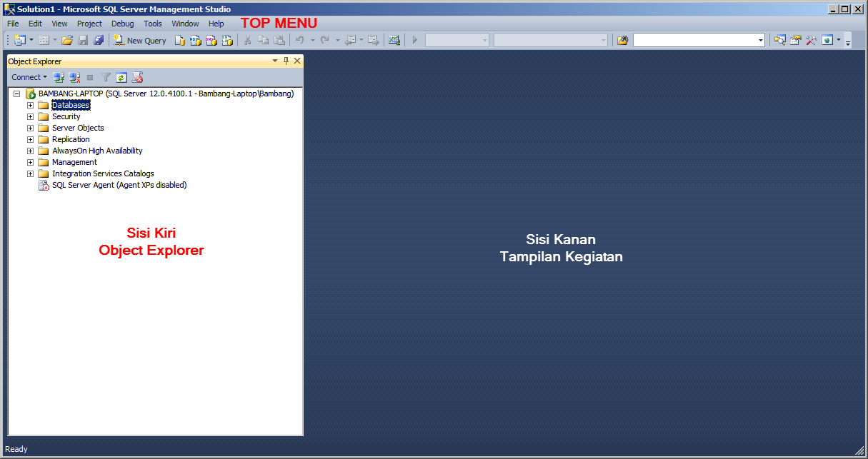Viewport: 868px width, 459px height.
Task: Click the Save All toolbar icon
Action: (99, 40)
